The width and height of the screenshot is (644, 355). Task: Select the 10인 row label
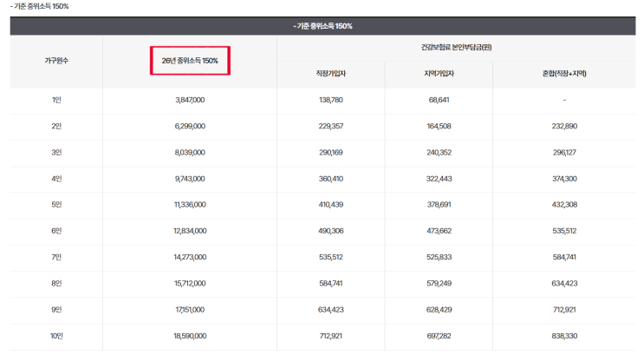(x=56, y=336)
